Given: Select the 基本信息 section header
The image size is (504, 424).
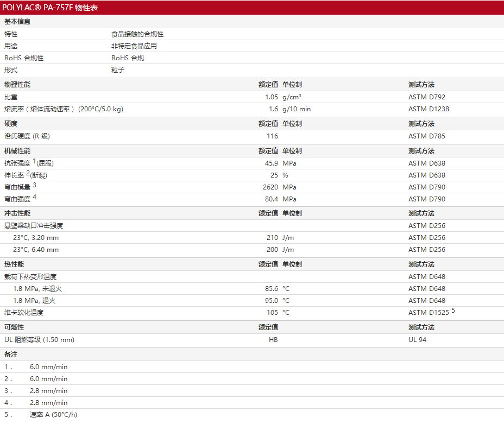Looking at the screenshot, I should click(17, 22).
